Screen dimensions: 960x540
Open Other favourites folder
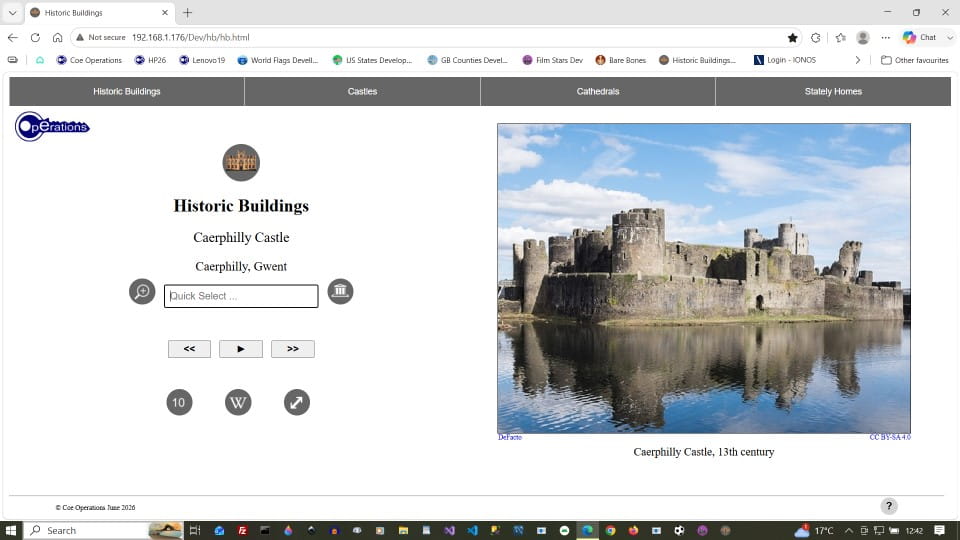click(x=915, y=60)
